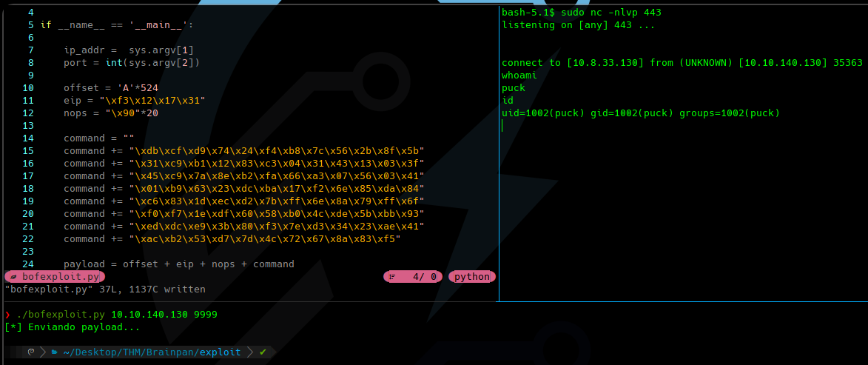868x365 pixels.
Task: Click the standalone puck output line
Action: coord(513,88)
